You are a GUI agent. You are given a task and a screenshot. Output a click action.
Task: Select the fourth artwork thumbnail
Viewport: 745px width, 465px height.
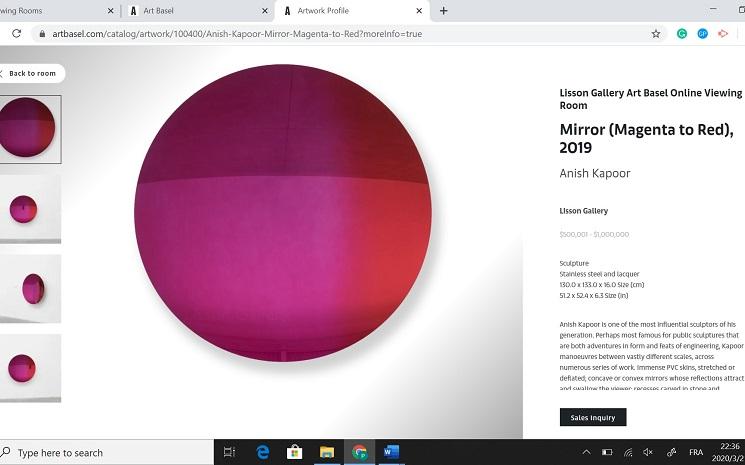(30, 368)
